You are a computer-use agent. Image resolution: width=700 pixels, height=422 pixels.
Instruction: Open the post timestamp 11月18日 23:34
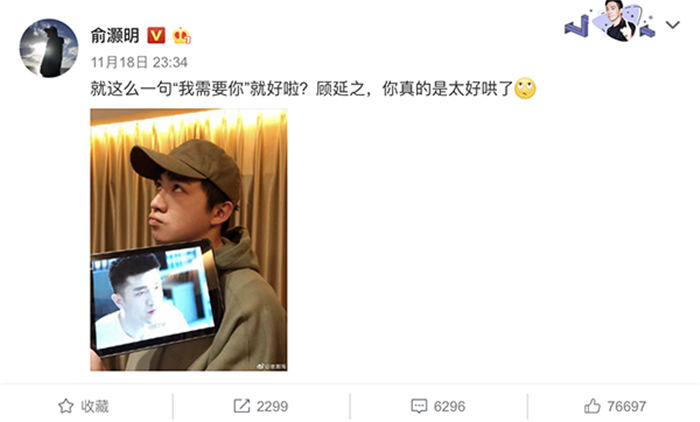[x=139, y=62]
